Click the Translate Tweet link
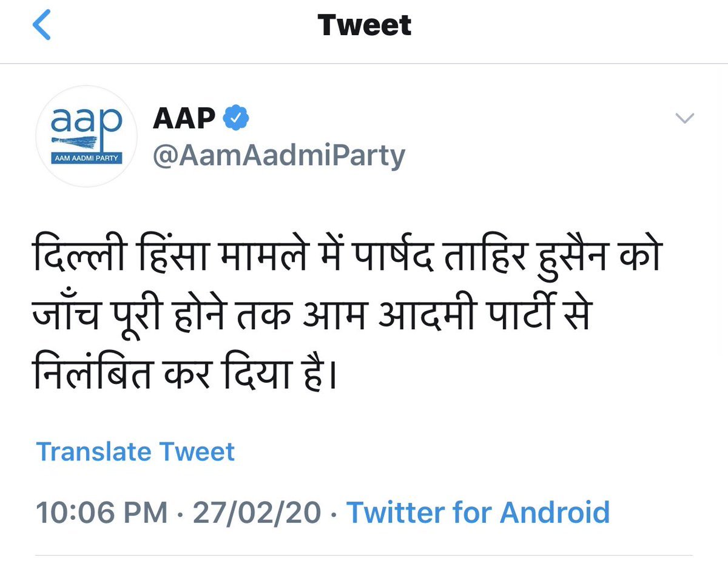The width and height of the screenshot is (728, 572). coord(135,452)
